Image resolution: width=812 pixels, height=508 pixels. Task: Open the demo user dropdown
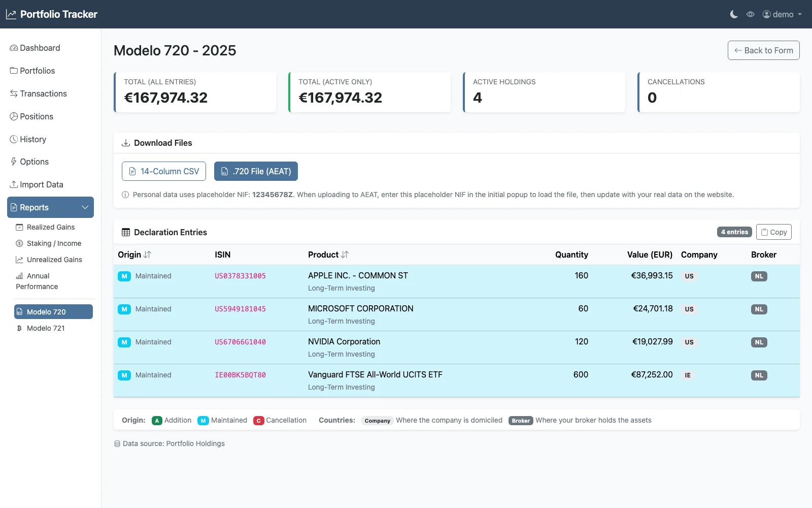[x=782, y=14]
